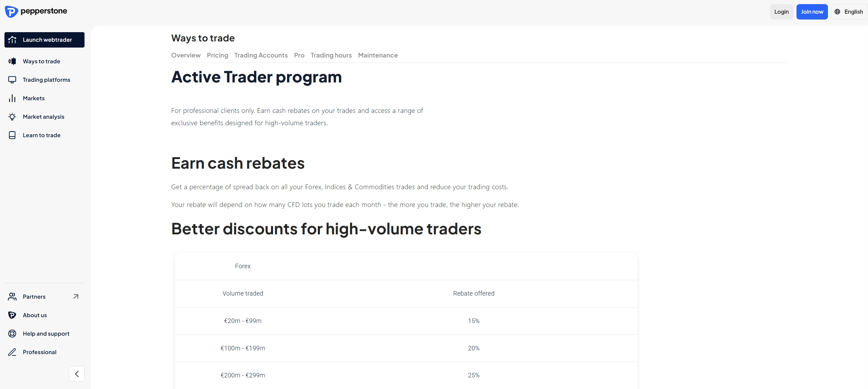Click the Professional pencil icon

click(x=12, y=352)
